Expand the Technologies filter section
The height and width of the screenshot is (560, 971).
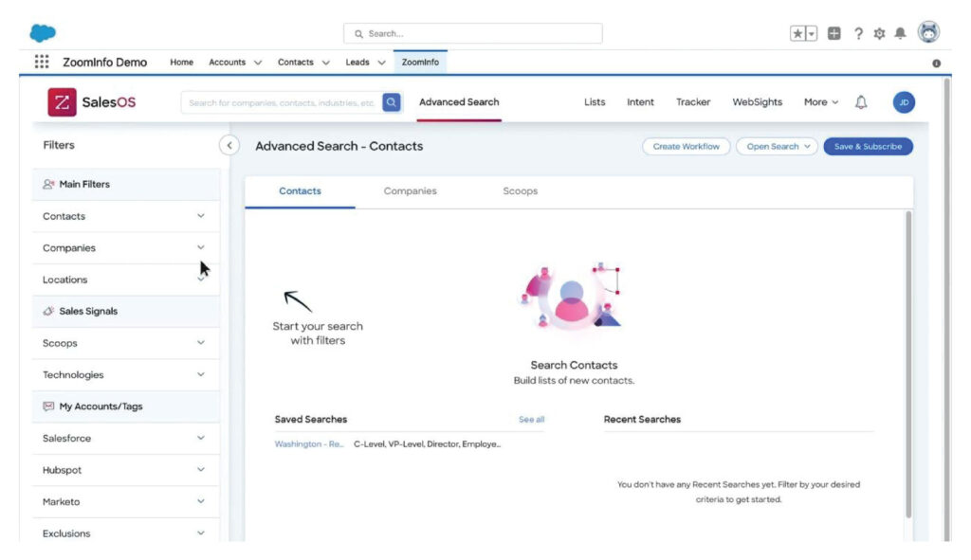[x=126, y=375]
